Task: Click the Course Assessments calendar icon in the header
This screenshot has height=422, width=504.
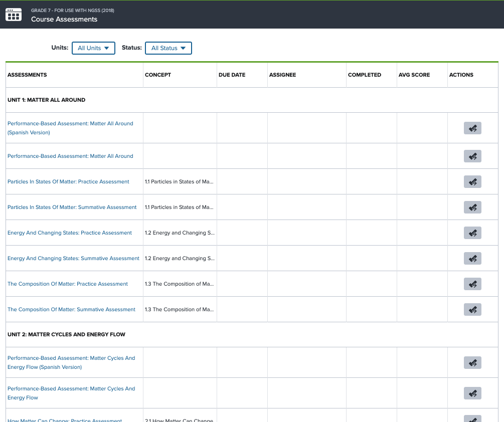Action: 13,15
